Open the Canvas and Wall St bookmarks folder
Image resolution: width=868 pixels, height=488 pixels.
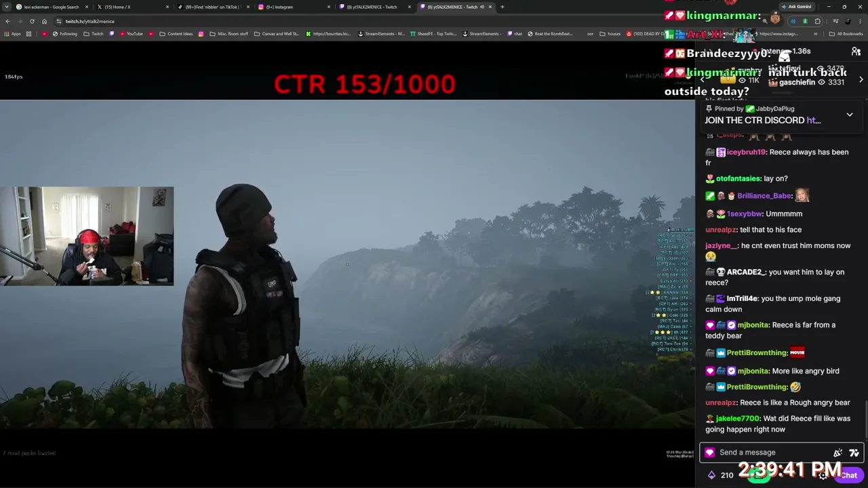coord(277,34)
